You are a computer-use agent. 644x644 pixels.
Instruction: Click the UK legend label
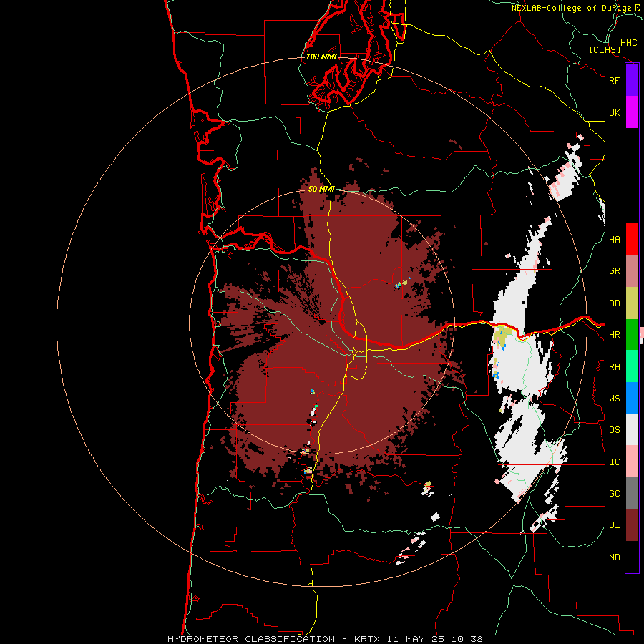[615, 112]
